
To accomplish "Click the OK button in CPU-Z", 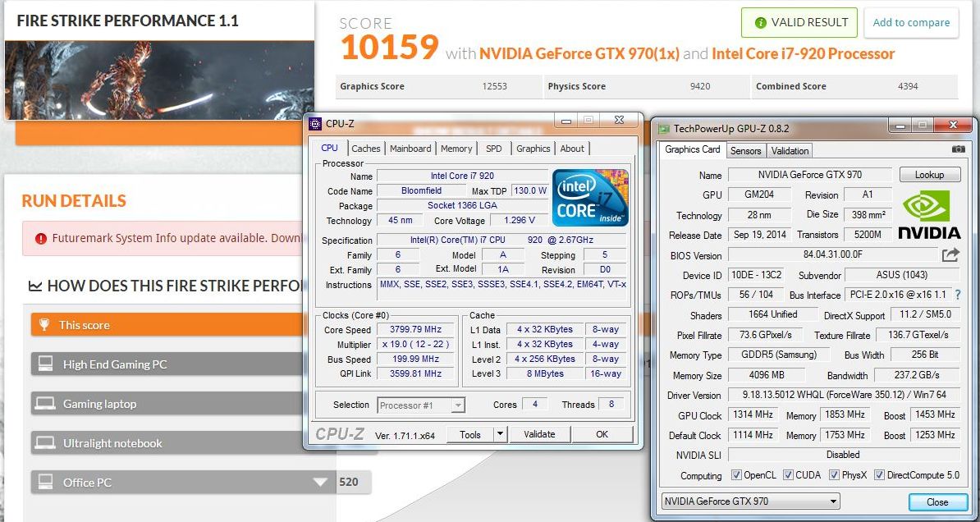I will (602, 434).
